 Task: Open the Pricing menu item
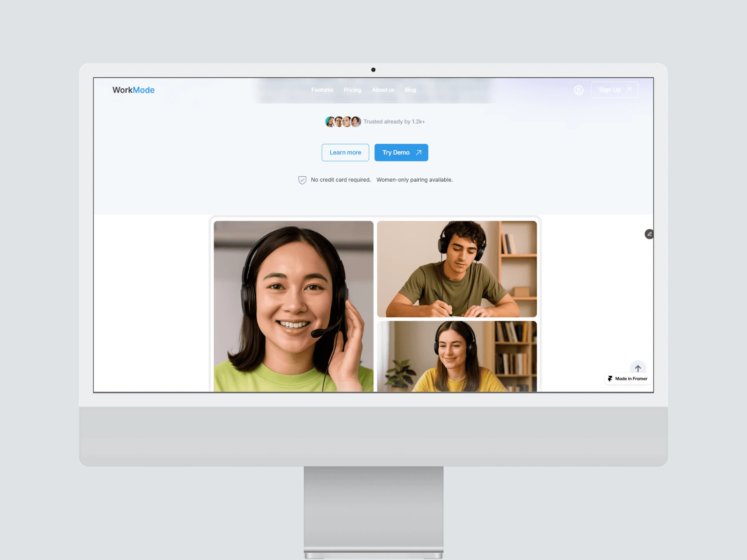[352, 90]
